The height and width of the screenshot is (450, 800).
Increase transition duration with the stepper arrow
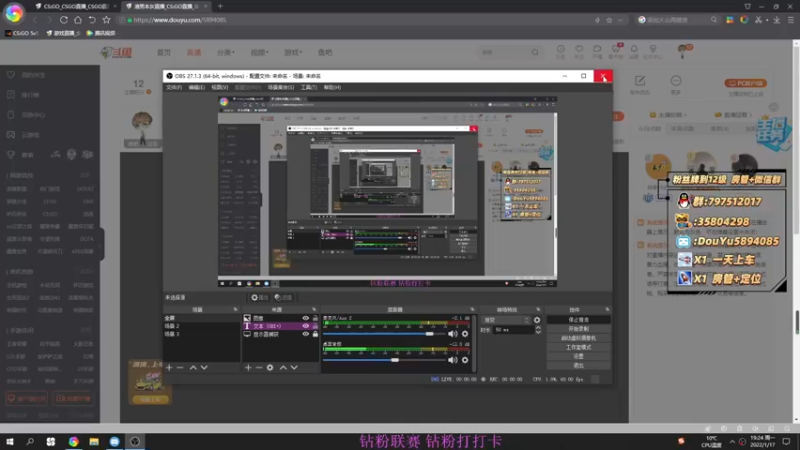[x=538, y=328]
